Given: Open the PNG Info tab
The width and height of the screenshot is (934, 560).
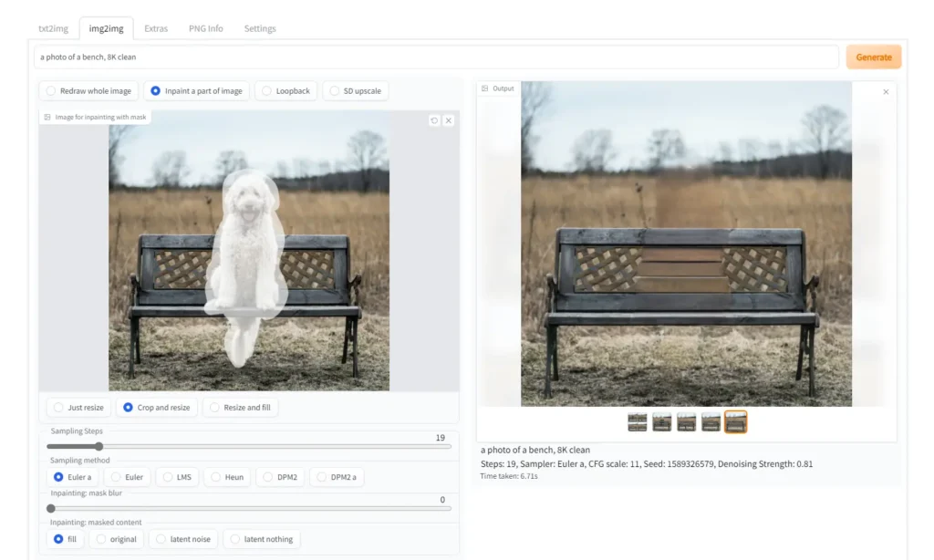Looking at the screenshot, I should coord(205,28).
